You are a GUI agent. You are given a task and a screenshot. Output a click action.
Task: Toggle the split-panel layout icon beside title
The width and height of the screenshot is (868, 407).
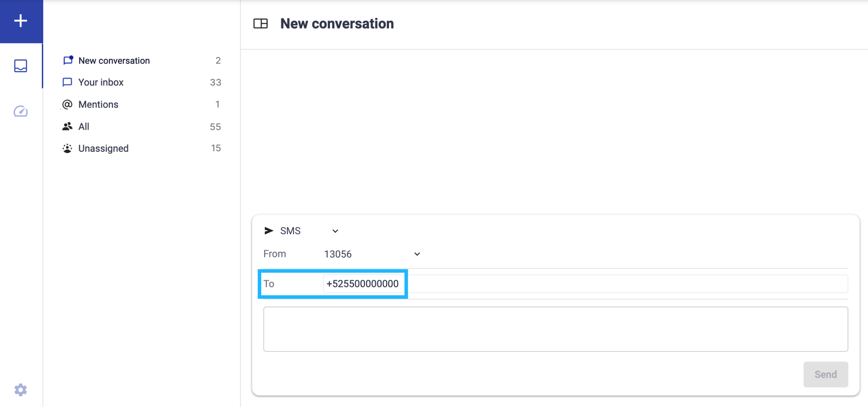(x=260, y=24)
